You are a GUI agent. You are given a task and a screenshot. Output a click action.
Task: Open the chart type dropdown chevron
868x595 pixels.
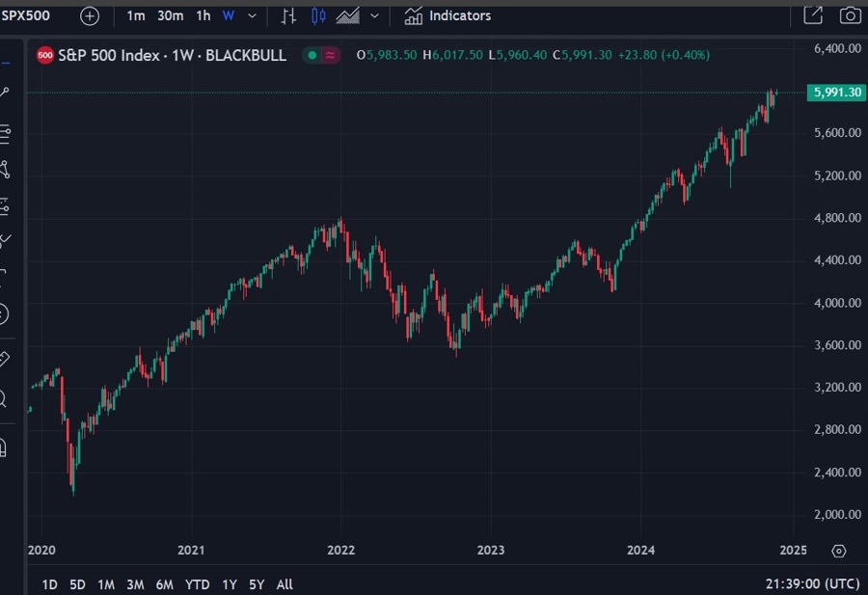click(374, 15)
